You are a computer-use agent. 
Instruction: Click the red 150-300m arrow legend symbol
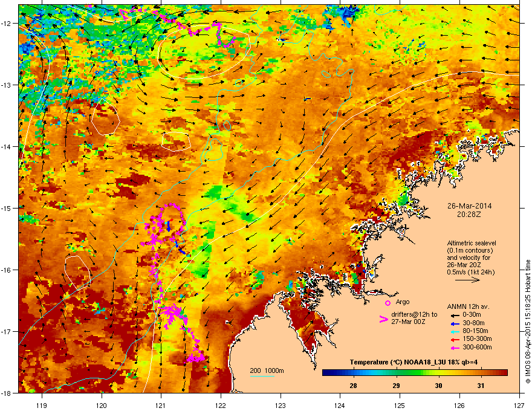coord(454,339)
